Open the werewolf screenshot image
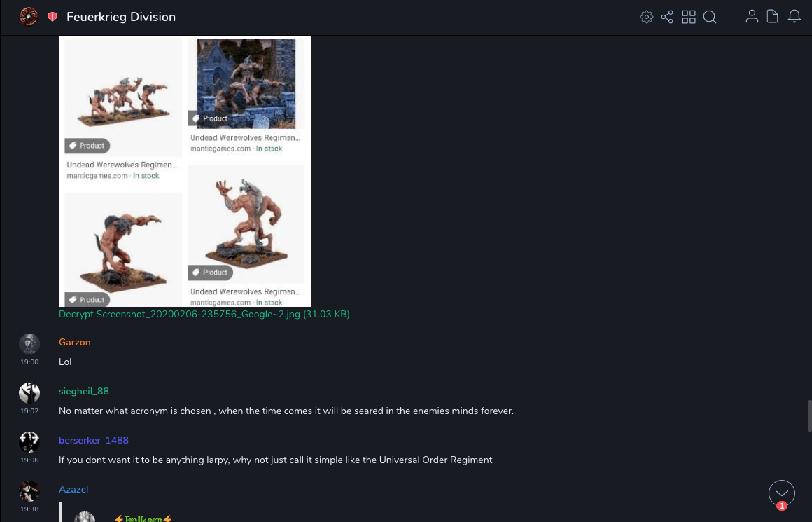The width and height of the screenshot is (812, 522). point(184,171)
